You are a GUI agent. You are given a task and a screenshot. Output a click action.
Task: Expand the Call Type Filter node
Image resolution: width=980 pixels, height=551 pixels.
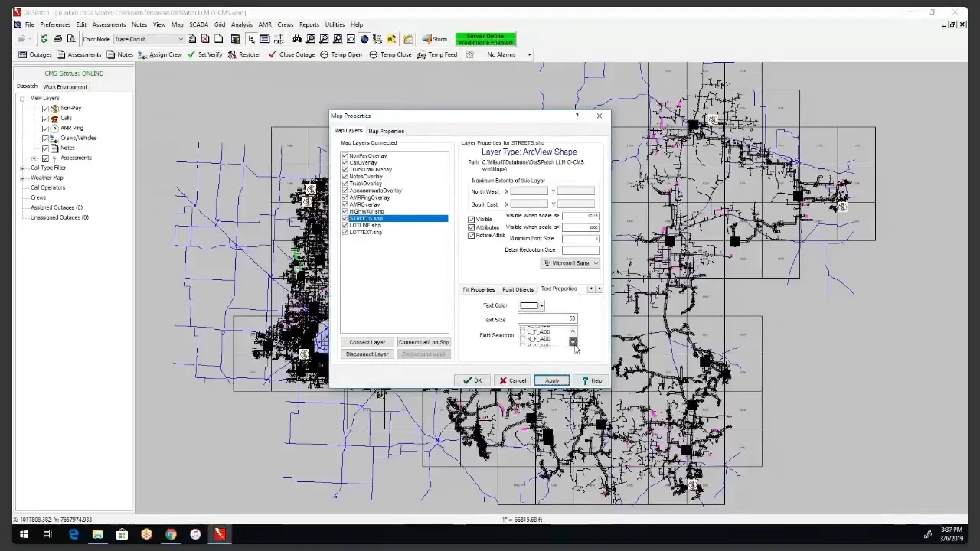point(24,168)
